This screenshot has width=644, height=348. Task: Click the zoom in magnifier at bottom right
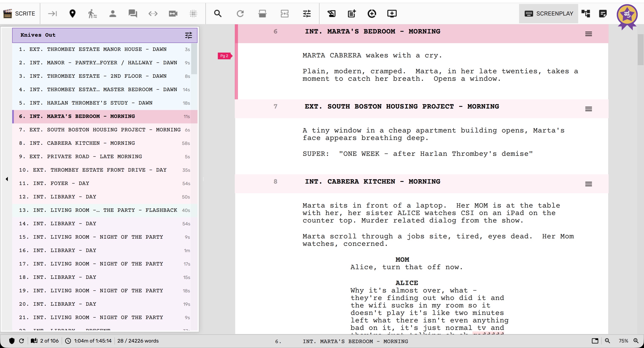[636, 341]
